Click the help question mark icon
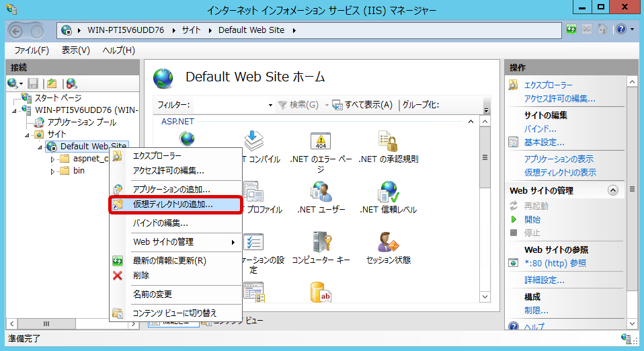The image size is (644, 351). [621, 29]
